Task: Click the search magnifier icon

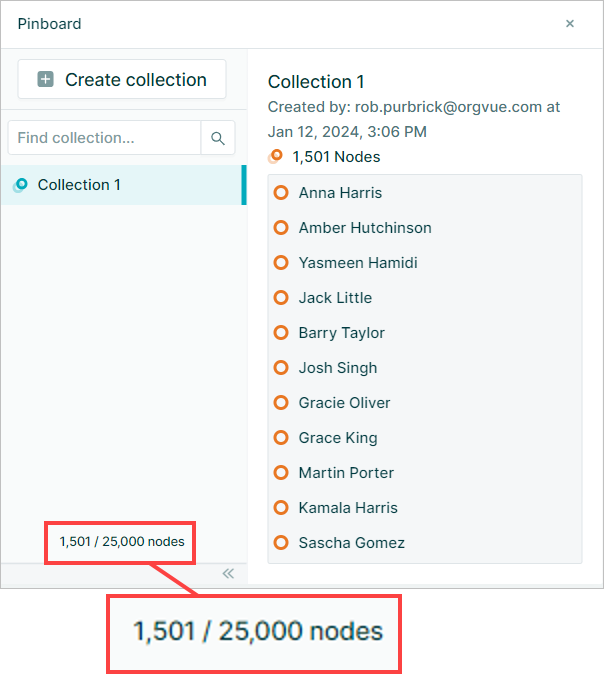Action: [218, 138]
